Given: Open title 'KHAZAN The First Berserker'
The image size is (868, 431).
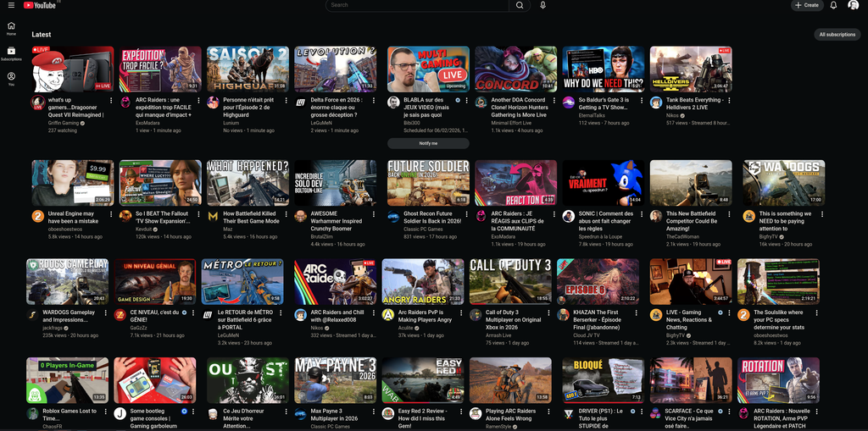Looking at the screenshot, I should 598,320.
